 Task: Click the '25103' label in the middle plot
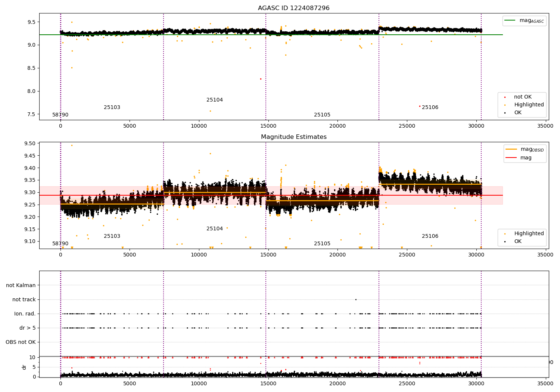point(112,236)
